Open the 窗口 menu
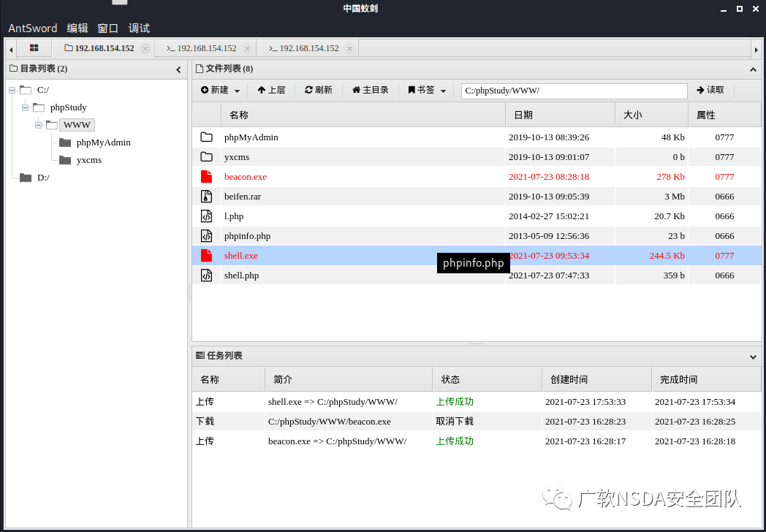766x532 pixels. point(108,28)
